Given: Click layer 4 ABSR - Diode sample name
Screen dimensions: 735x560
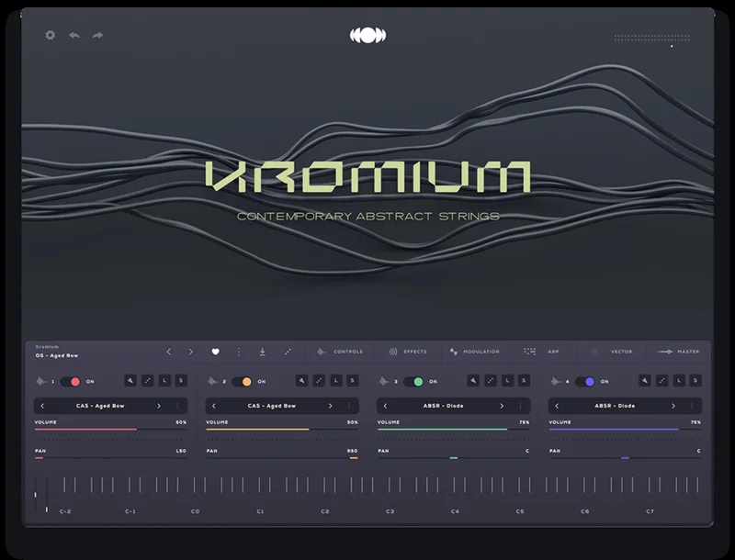Looking at the screenshot, I should (615, 406).
